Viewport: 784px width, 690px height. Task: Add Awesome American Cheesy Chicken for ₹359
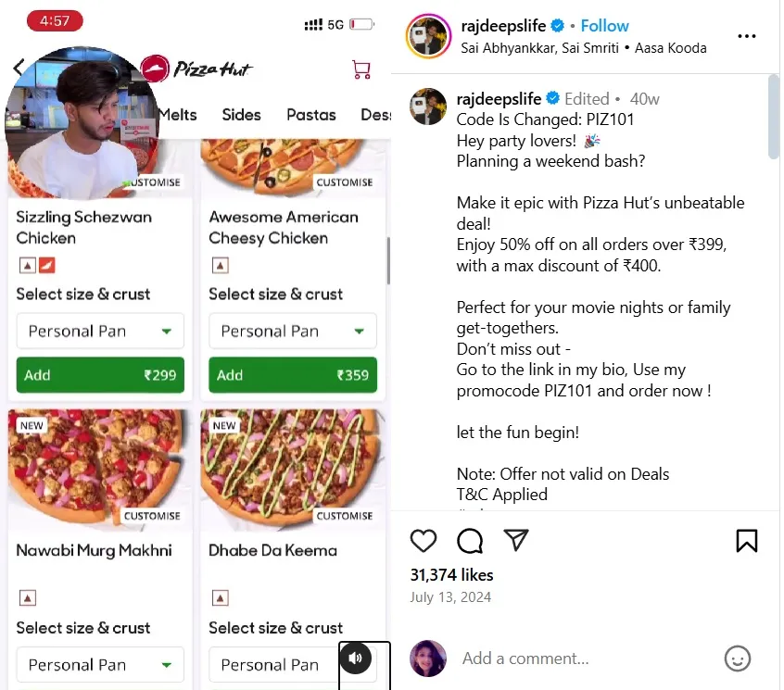point(292,375)
